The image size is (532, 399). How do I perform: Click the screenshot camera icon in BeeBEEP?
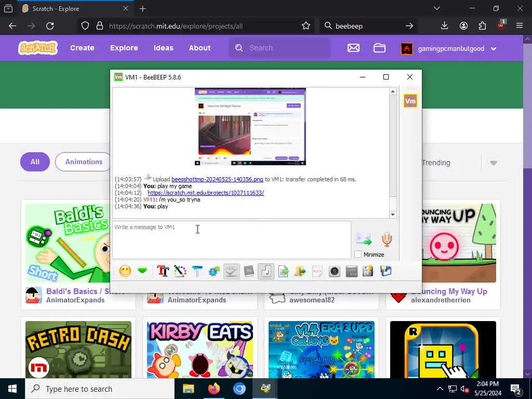(335, 271)
